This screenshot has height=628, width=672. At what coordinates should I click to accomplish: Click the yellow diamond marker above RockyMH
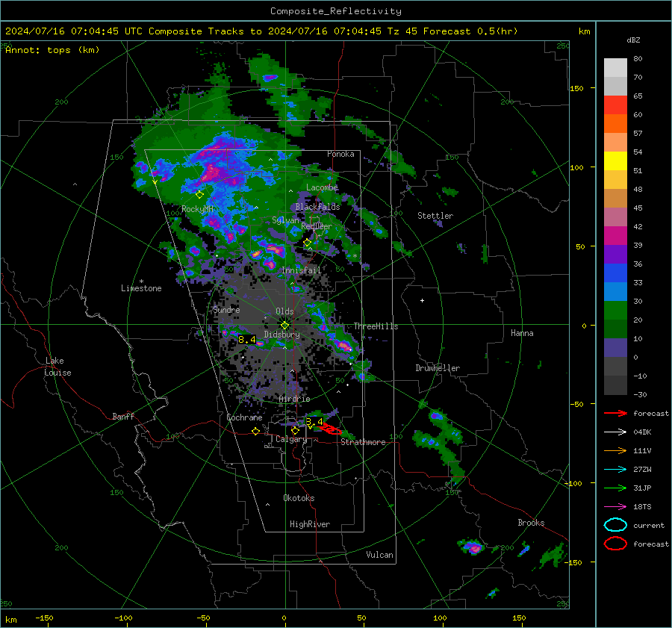point(199,195)
